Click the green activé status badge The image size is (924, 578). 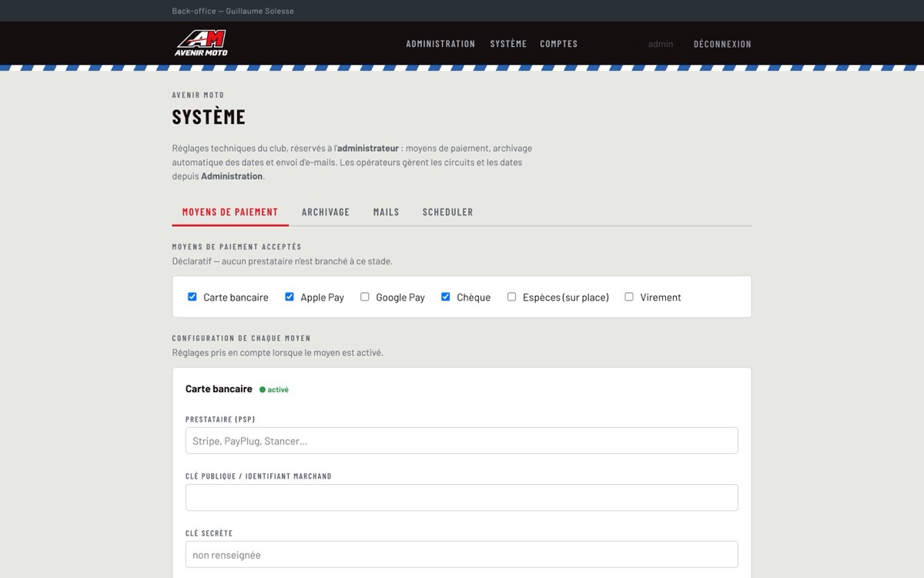pos(274,390)
